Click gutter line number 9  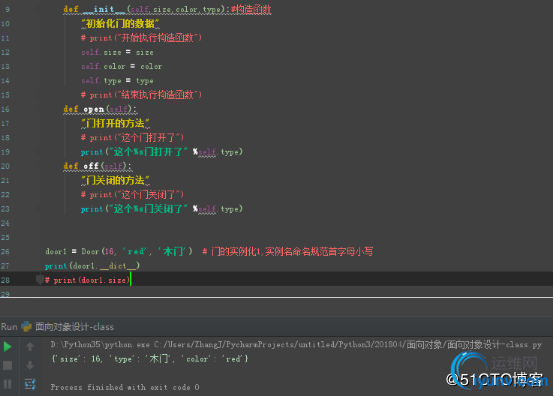(x=7, y=10)
